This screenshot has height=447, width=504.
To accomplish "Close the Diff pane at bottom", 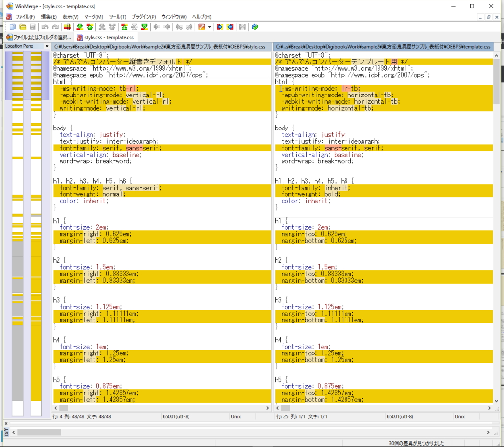I will click(x=6, y=423).
